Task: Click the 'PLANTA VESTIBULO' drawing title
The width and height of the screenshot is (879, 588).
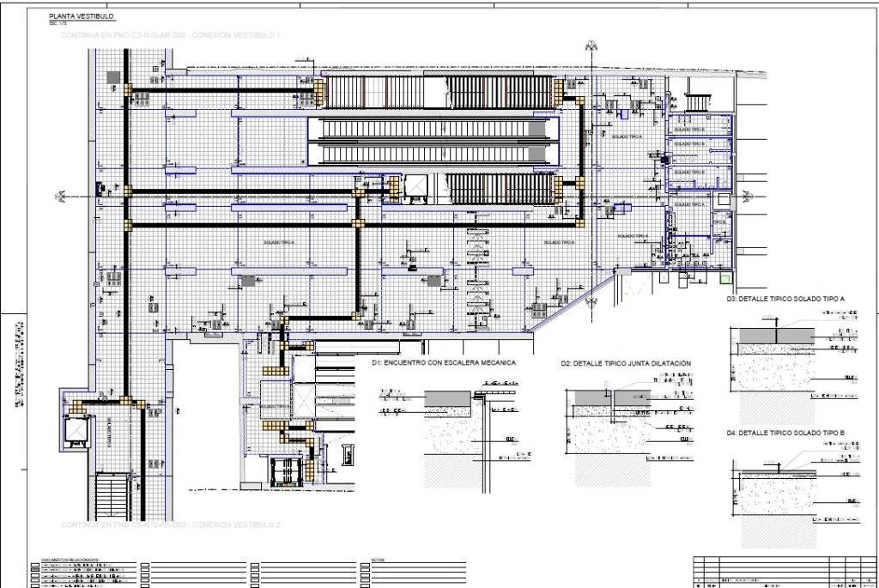Action: click(x=82, y=16)
